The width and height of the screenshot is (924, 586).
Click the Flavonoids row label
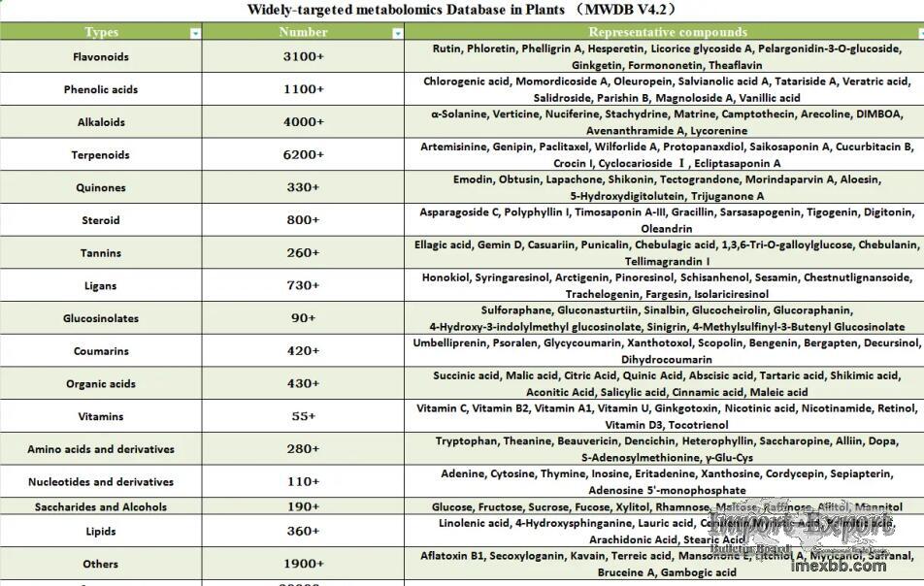point(101,57)
